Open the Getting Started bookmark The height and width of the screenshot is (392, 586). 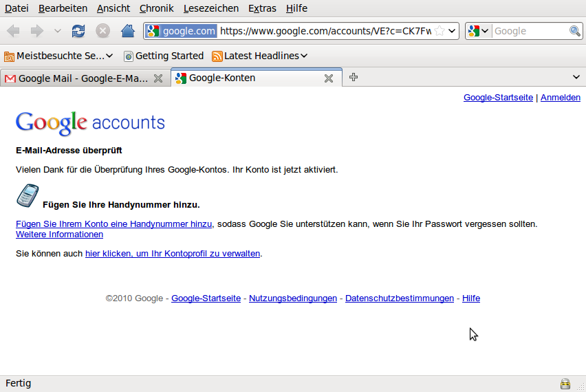click(164, 56)
